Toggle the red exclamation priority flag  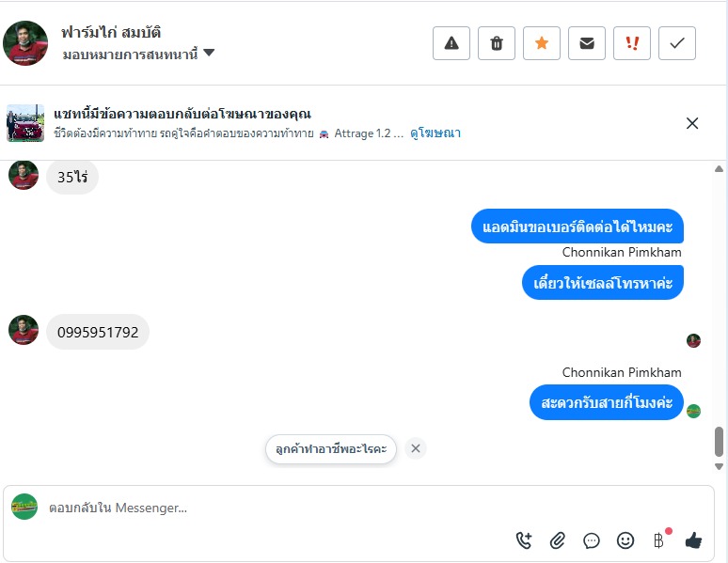632,43
